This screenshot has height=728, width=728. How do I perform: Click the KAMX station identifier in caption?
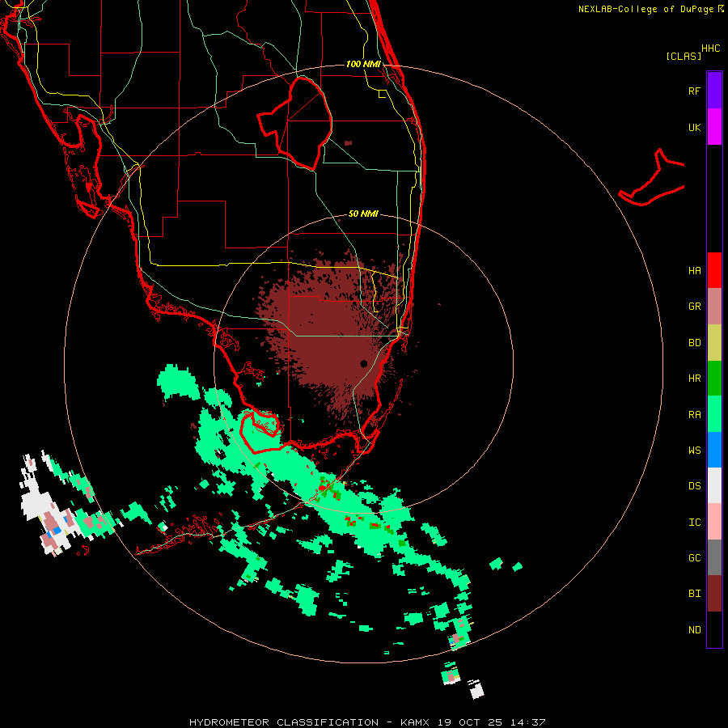click(x=415, y=722)
